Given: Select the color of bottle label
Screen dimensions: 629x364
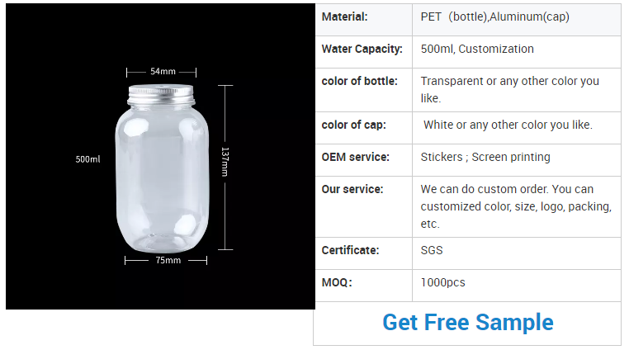Looking at the screenshot, I should pyautogui.click(x=359, y=81).
